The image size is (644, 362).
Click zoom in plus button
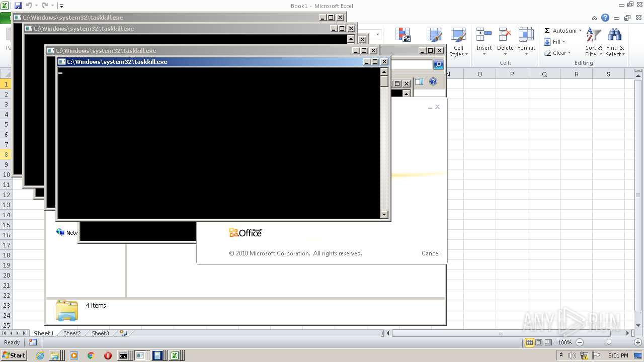tap(638, 342)
